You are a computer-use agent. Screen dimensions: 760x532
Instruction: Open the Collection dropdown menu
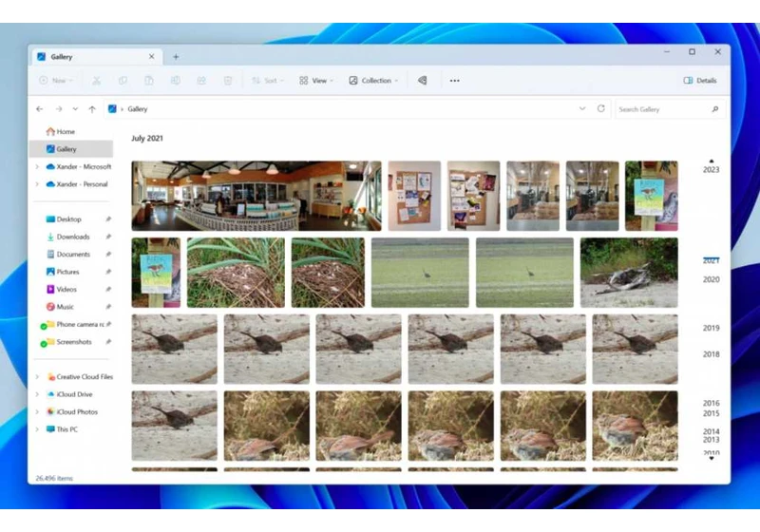point(373,81)
